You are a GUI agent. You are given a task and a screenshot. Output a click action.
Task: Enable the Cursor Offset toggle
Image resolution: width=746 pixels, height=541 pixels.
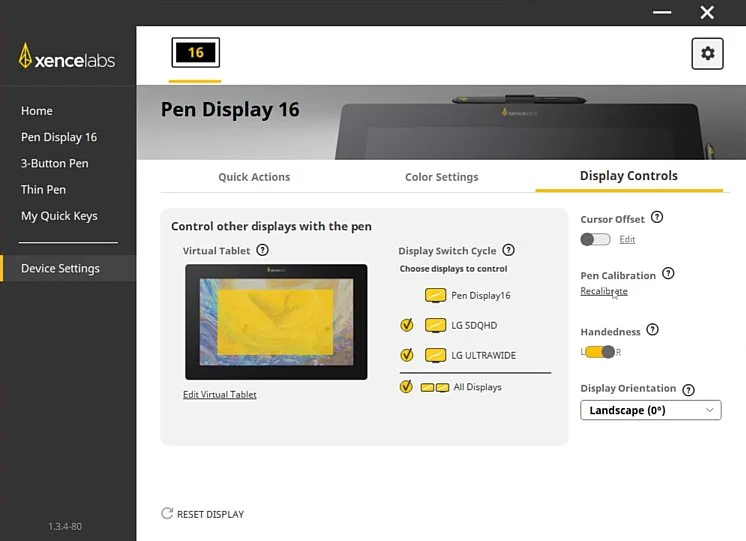[x=595, y=239]
